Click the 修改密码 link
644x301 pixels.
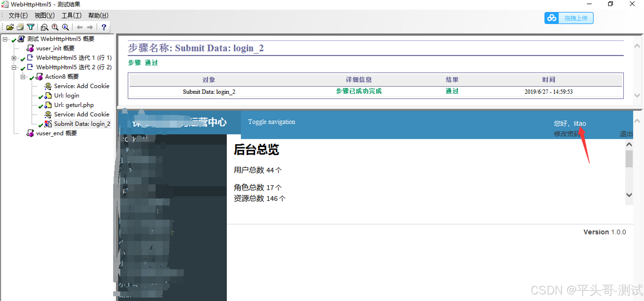pos(567,134)
